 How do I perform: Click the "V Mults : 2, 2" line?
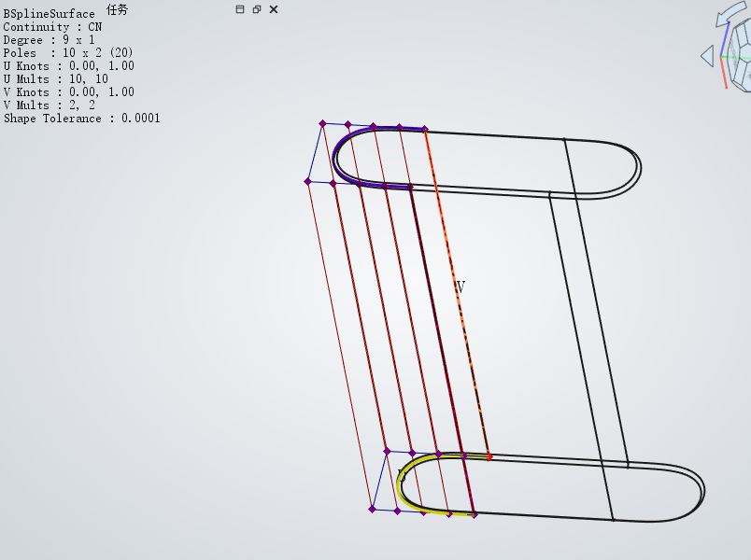(49, 105)
